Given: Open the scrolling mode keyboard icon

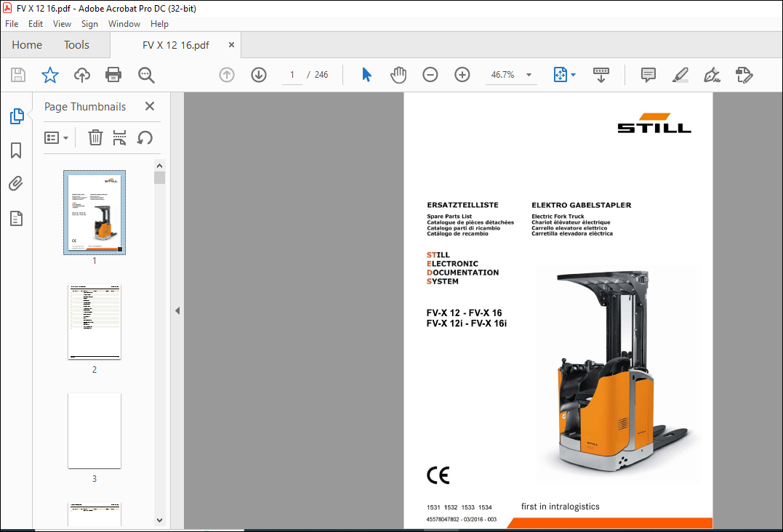Looking at the screenshot, I should tap(601, 75).
